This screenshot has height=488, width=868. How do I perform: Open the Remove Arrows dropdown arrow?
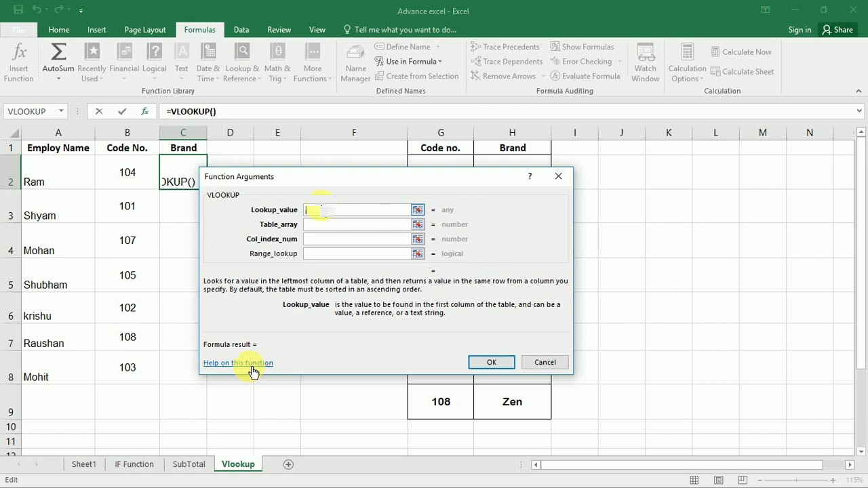pos(543,76)
